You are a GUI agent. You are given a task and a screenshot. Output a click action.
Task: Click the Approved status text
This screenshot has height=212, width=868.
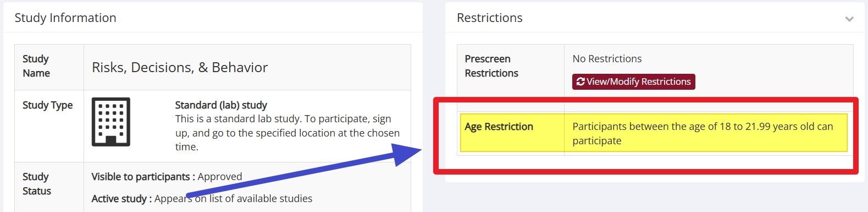pos(220,177)
